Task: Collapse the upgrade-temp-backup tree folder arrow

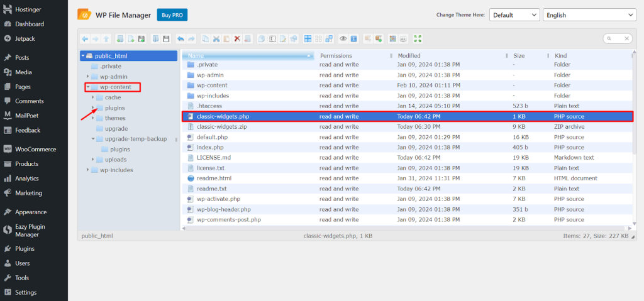Action: [x=93, y=139]
